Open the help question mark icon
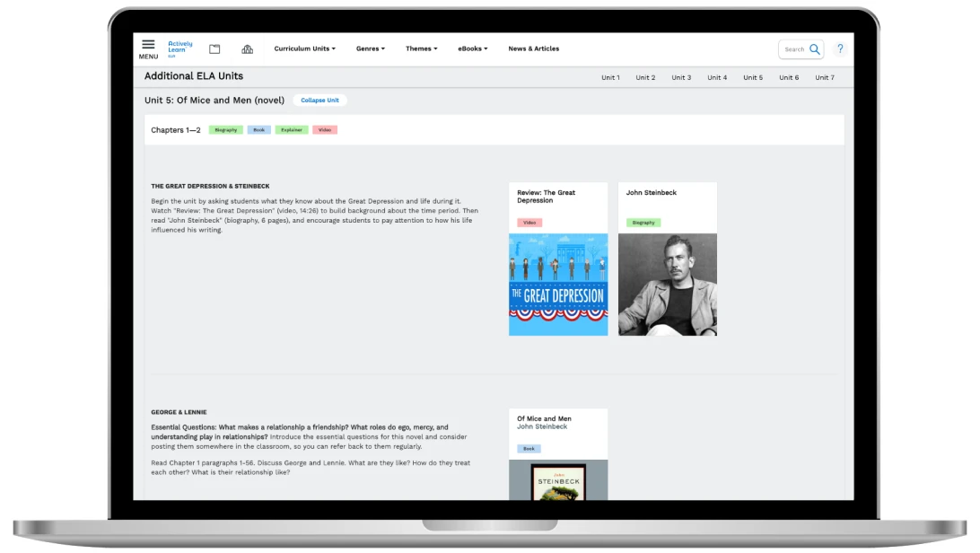This screenshot has width=980, height=553. click(840, 48)
